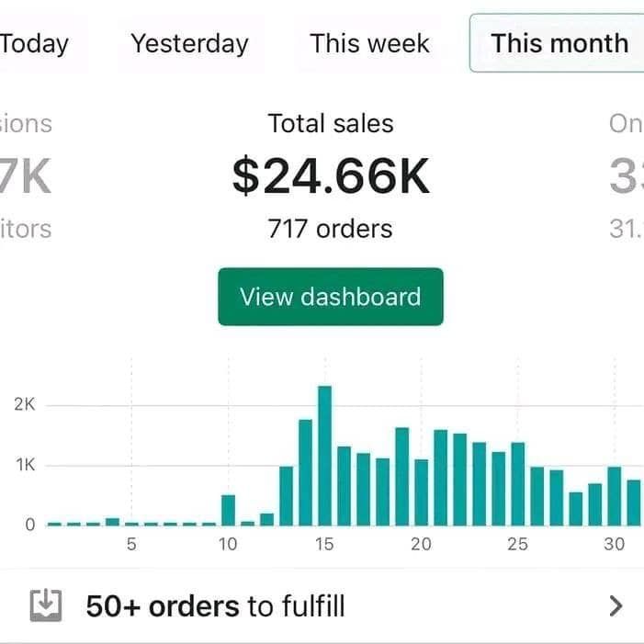Click the 717 orders text
Screen dimensions: 644x644
(330, 229)
